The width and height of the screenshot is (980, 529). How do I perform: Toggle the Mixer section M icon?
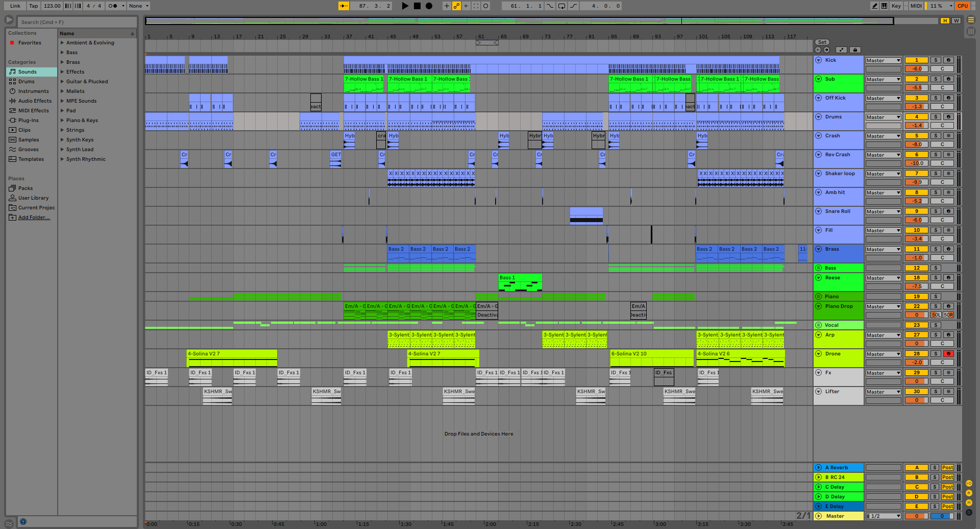click(969, 503)
